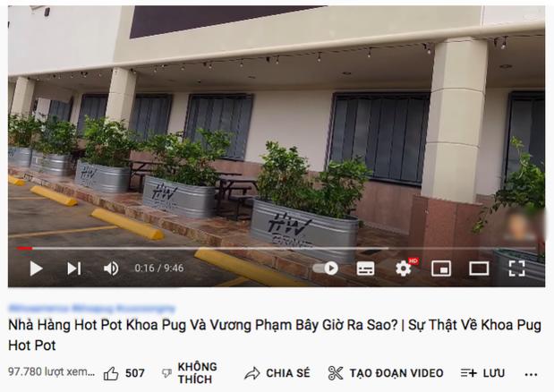The width and height of the screenshot is (554, 392).
Task: Save video with the LƯU button
Action: [482, 373]
